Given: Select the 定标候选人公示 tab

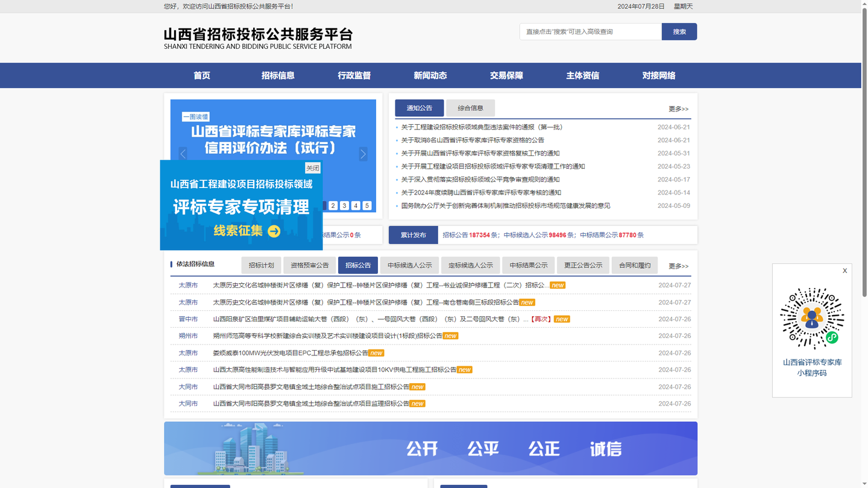Looking at the screenshot, I should (x=470, y=265).
